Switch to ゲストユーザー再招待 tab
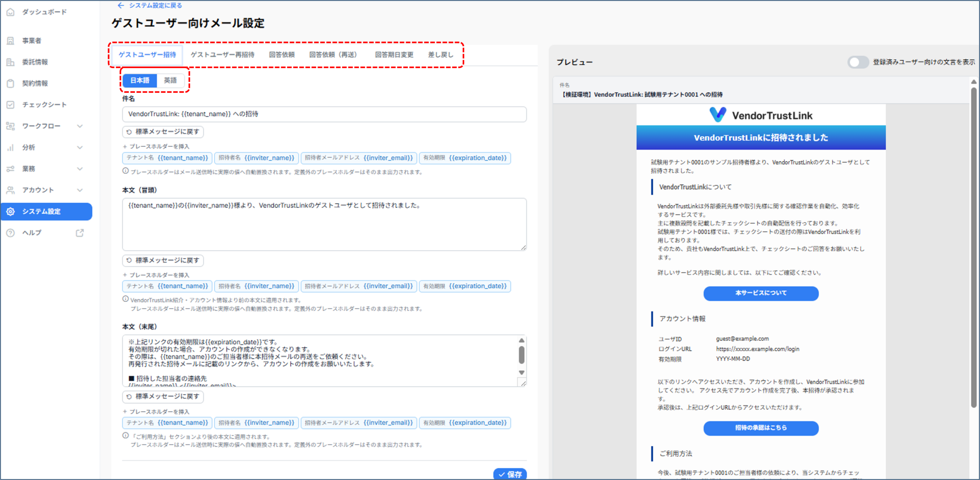980x480 pixels. pos(222,55)
